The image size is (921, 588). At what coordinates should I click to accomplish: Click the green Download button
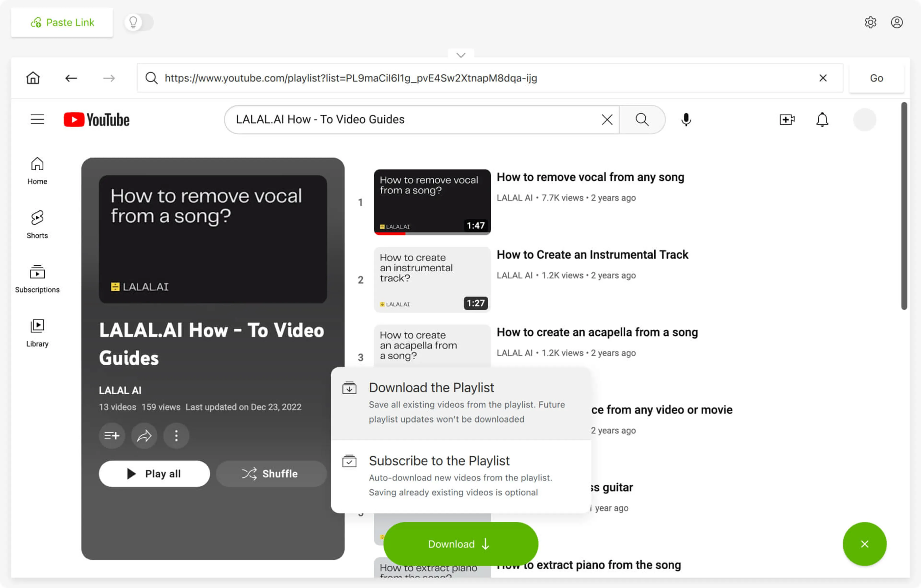tap(460, 544)
